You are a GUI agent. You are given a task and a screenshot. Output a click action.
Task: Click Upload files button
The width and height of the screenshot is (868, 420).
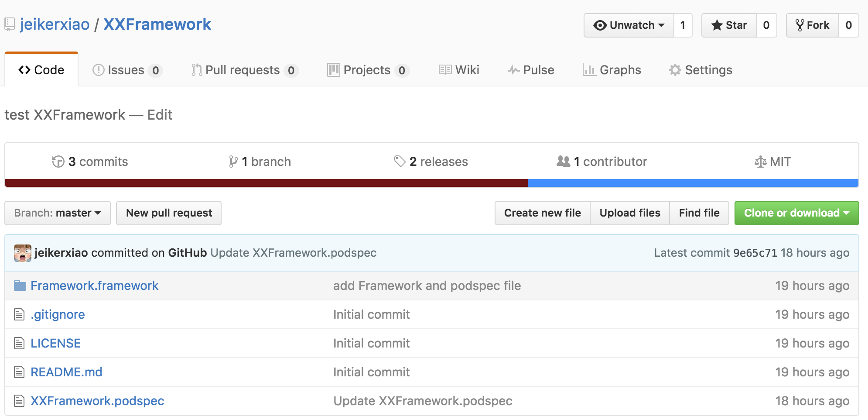click(x=630, y=213)
